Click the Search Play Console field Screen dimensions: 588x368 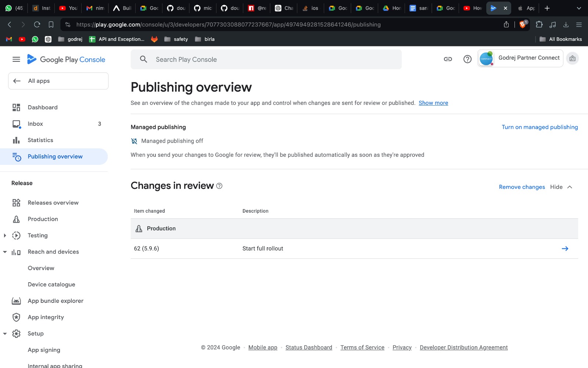[266, 60]
